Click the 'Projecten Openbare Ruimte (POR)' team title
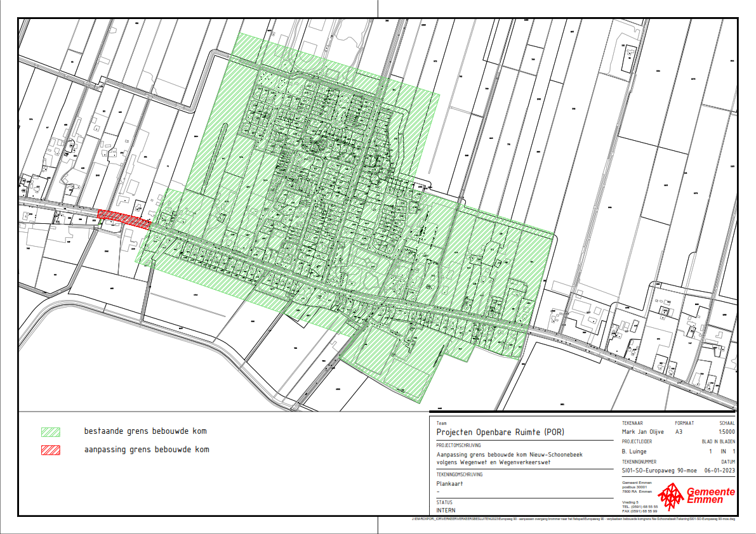Image resolution: width=756 pixels, height=534 pixels. 500,433
